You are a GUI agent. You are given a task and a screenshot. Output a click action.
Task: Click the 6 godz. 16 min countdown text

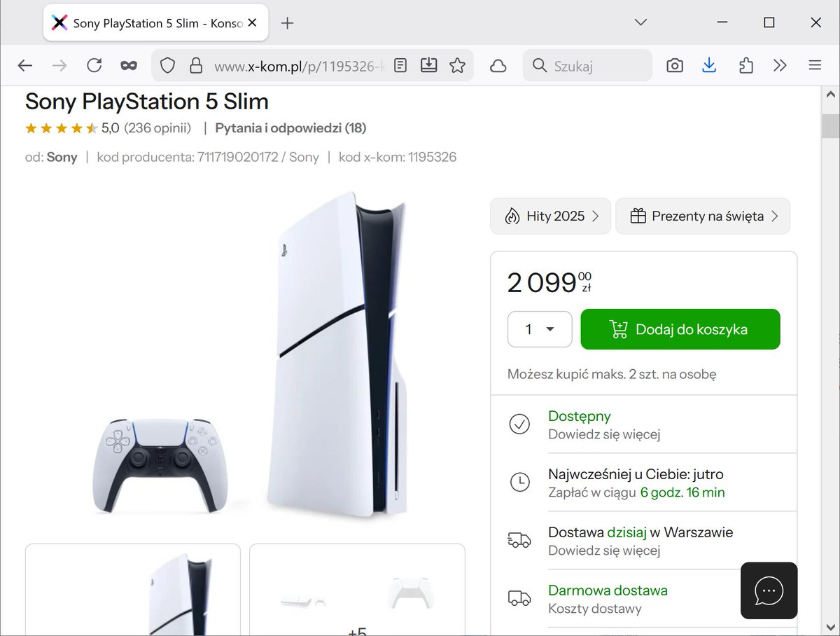(682, 492)
